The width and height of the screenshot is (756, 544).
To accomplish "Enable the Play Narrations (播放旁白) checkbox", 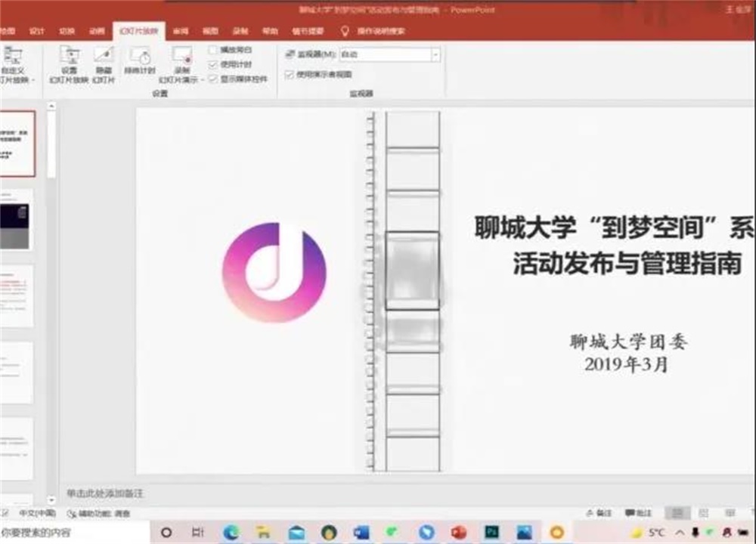I will [212, 49].
